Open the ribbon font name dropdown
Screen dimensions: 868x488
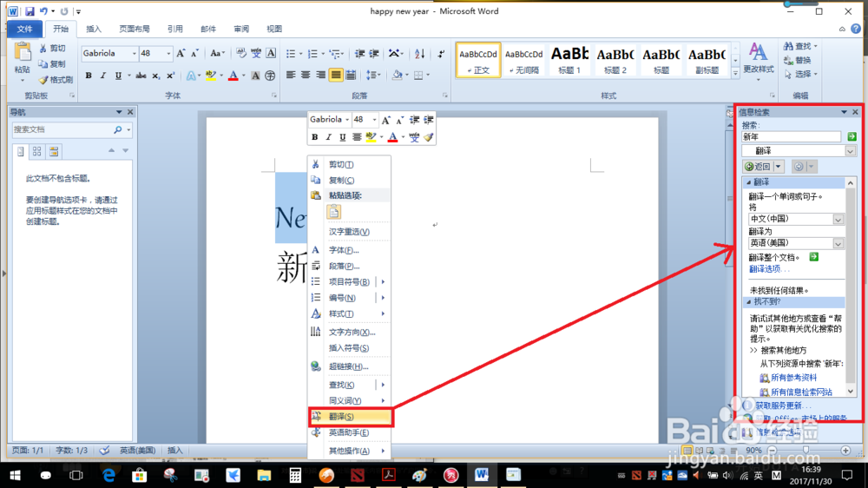pyautogui.click(x=134, y=54)
